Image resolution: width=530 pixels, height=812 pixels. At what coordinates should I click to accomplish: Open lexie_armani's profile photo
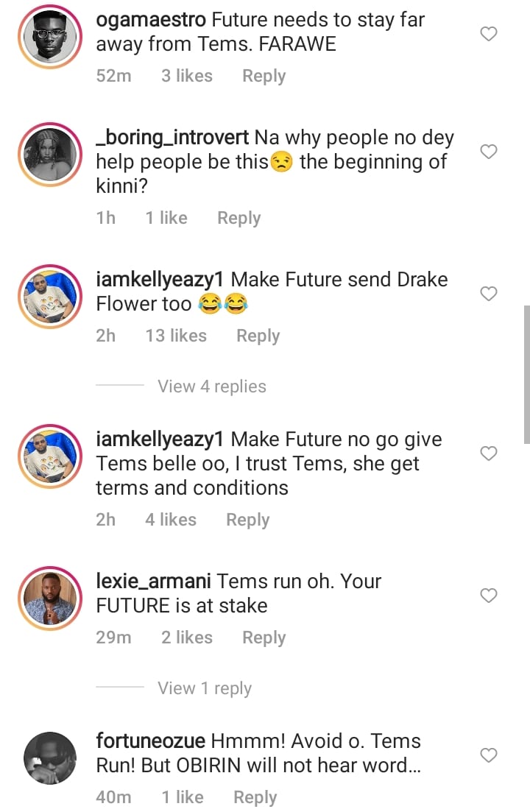click(x=51, y=599)
